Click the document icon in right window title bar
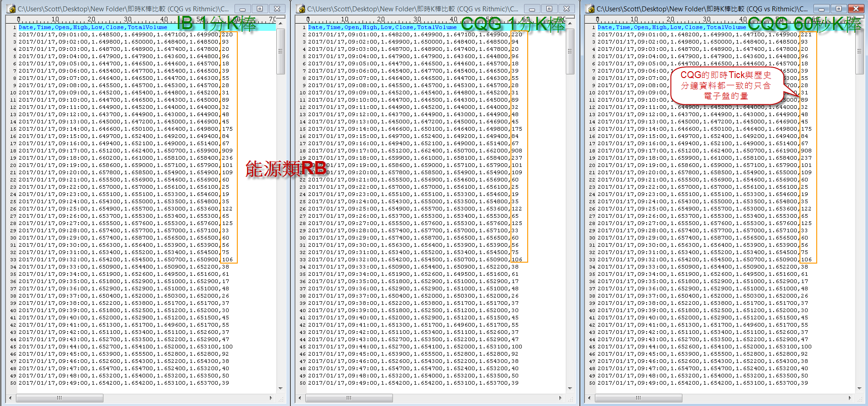868x406 pixels. (591, 9)
